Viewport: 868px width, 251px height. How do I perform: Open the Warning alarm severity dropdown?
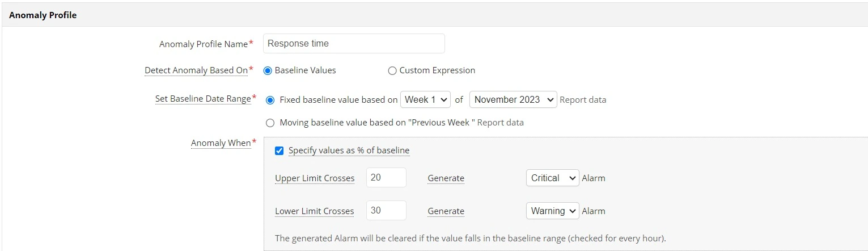point(552,211)
